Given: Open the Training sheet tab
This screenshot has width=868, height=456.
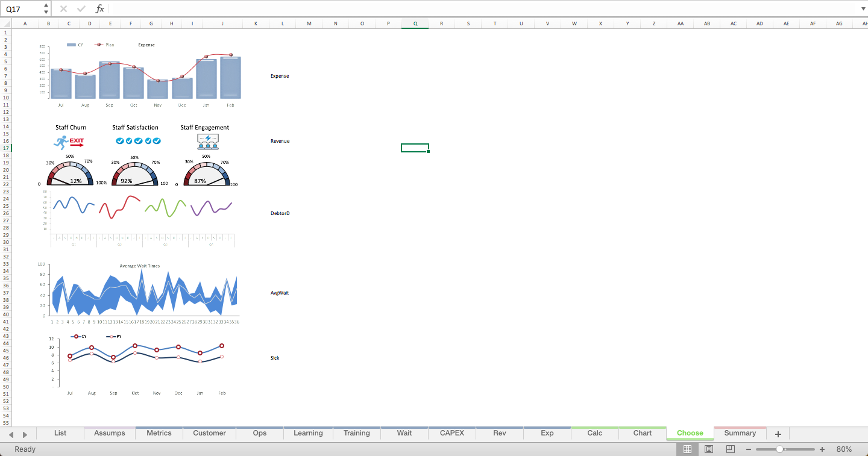Looking at the screenshot, I should click(357, 433).
